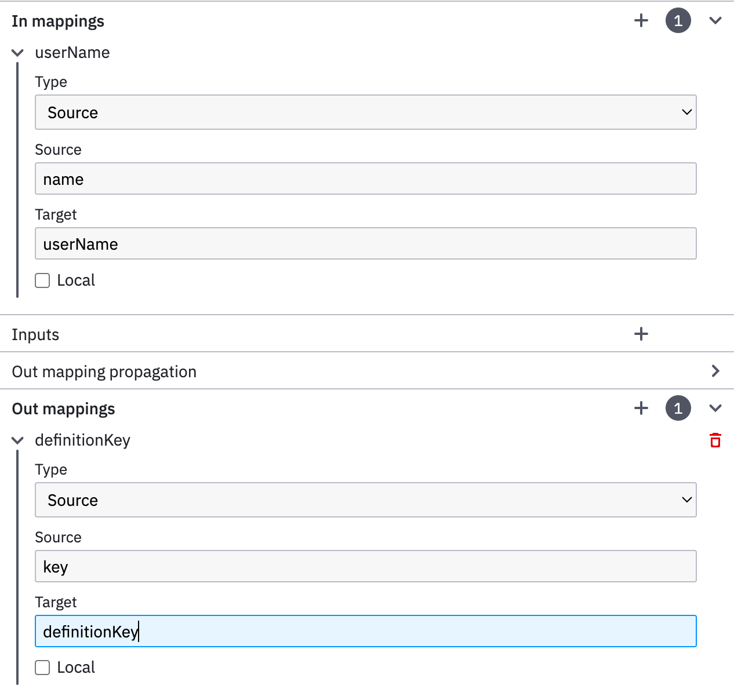Collapse the userName mapping item
The image size is (734, 700).
(x=18, y=53)
